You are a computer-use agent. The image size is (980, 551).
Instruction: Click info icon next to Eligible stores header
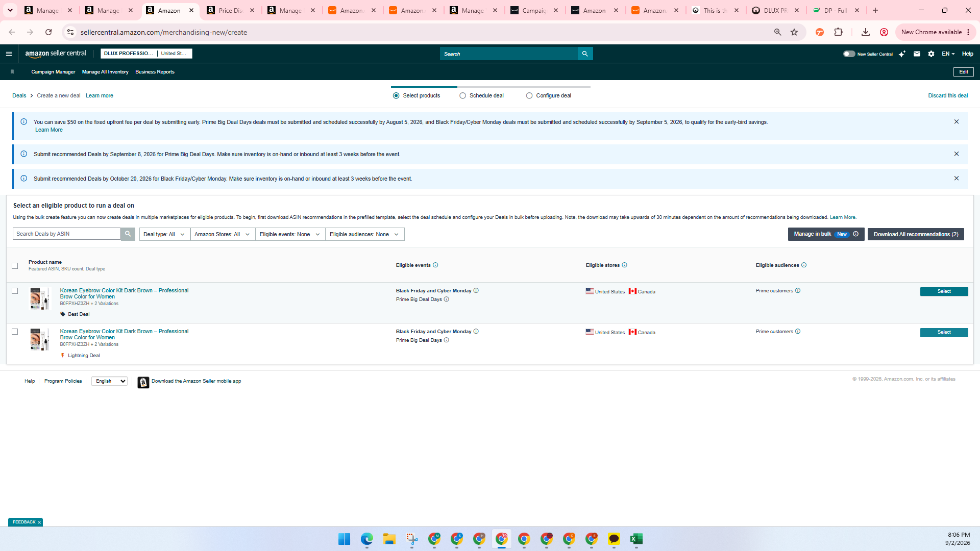(624, 265)
